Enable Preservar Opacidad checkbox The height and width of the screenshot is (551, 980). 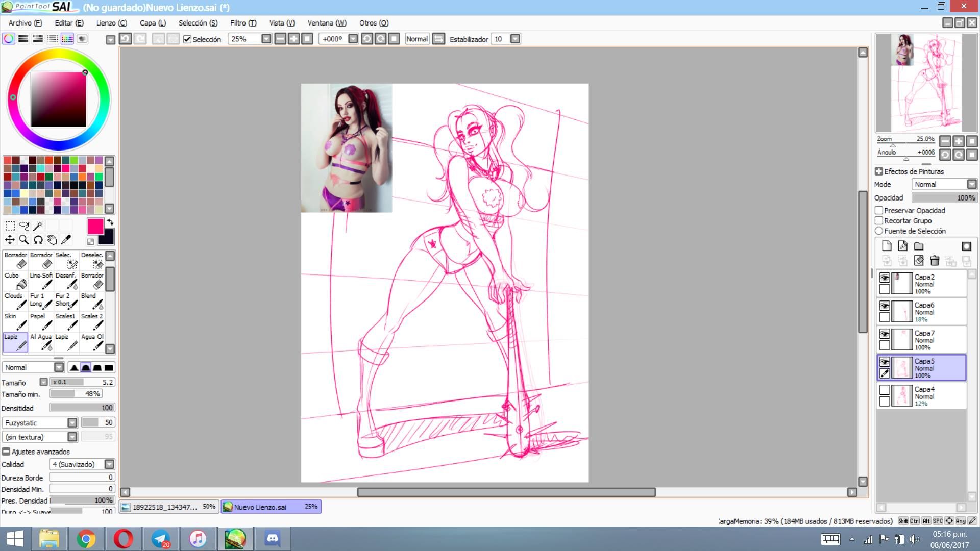click(879, 210)
